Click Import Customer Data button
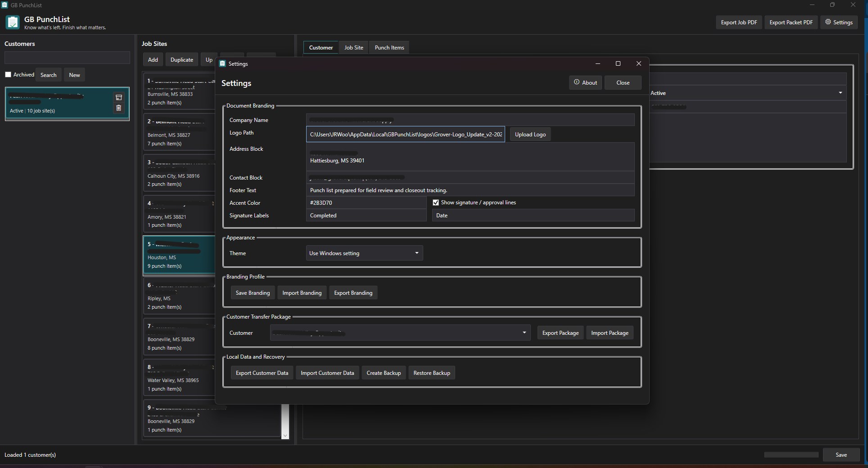 pyautogui.click(x=327, y=373)
